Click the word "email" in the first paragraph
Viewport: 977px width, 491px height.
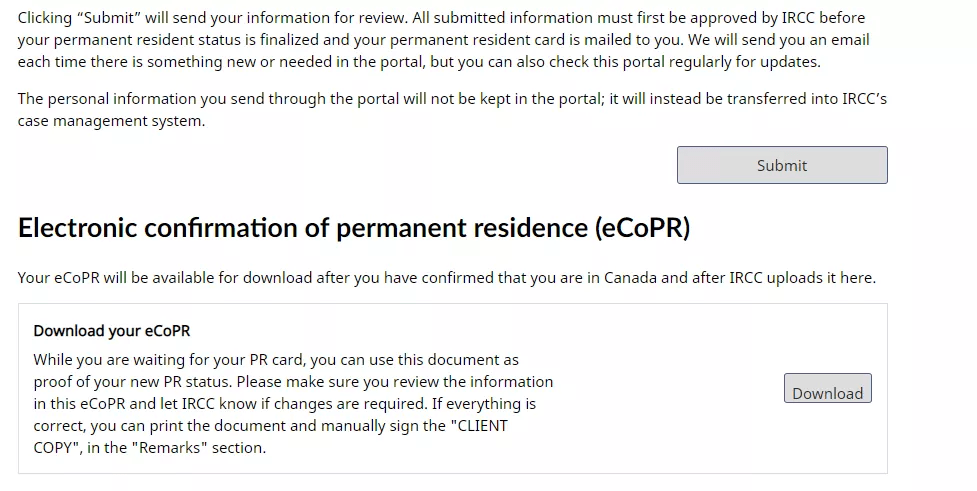tap(848, 40)
